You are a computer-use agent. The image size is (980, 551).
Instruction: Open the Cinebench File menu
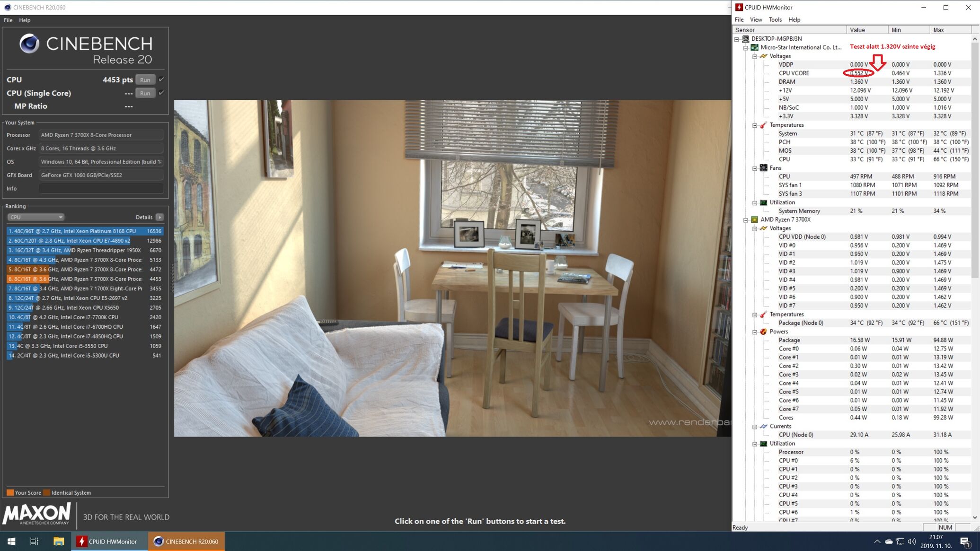pyautogui.click(x=8, y=20)
